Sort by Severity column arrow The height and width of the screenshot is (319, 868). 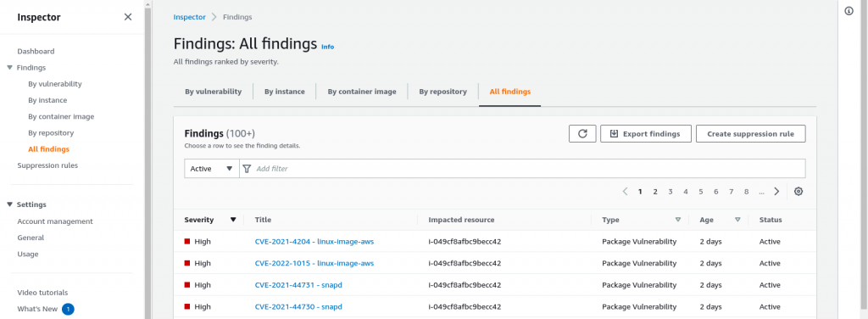pyautogui.click(x=233, y=220)
